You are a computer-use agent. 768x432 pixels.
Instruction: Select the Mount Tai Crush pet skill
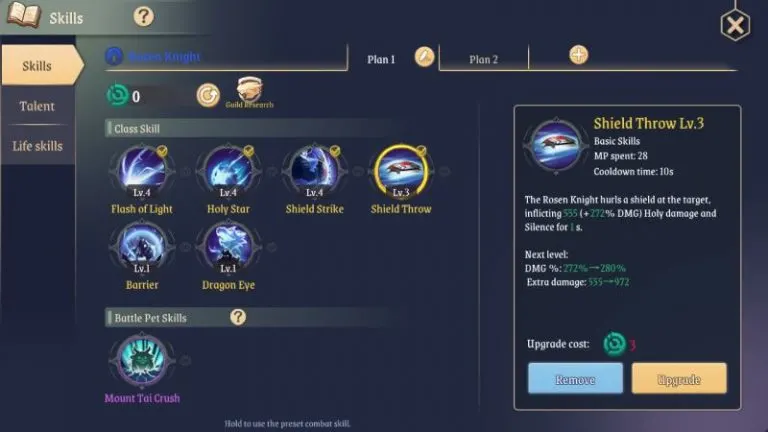tap(142, 360)
